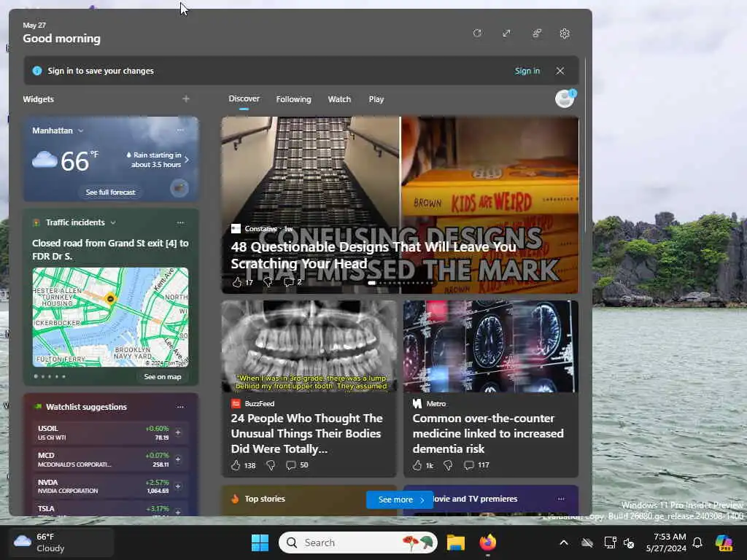747x560 pixels.
Task: Open the taskbar weather widget button
Action: (x=61, y=542)
